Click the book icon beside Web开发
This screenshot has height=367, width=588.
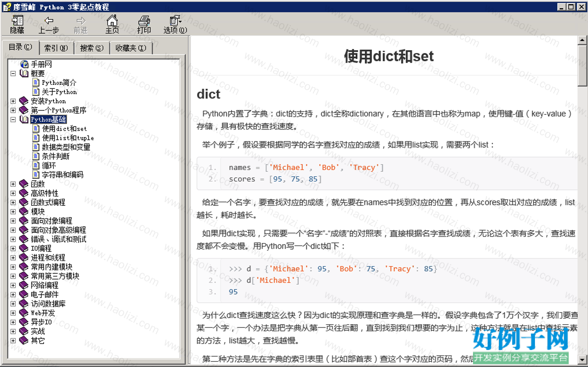[x=24, y=313]
